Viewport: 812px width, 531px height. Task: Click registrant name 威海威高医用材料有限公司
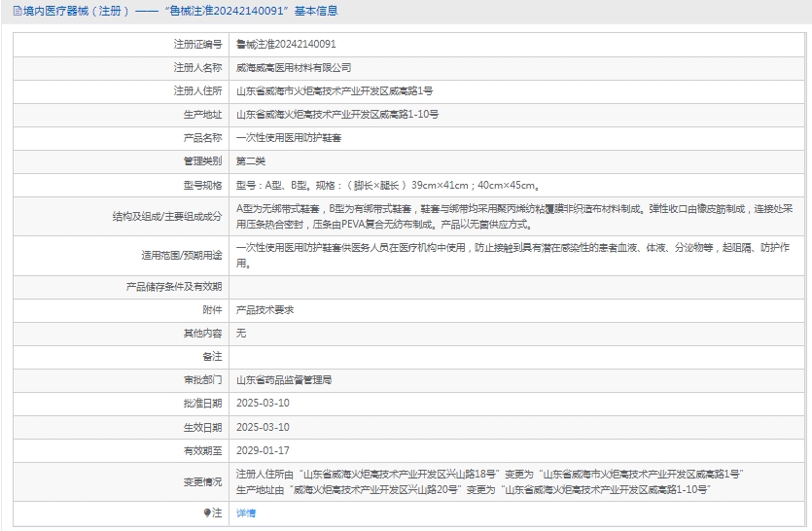tap(294, 68)
